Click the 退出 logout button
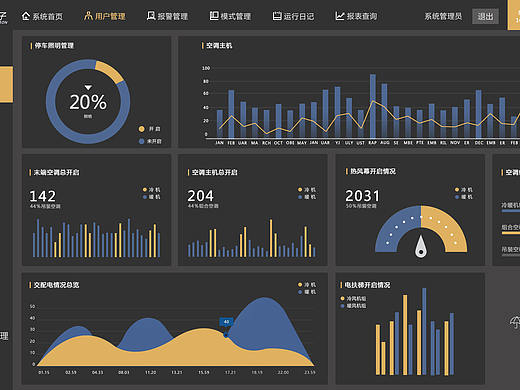This screenshot has height=390, width=520. [x=485, y=16]
